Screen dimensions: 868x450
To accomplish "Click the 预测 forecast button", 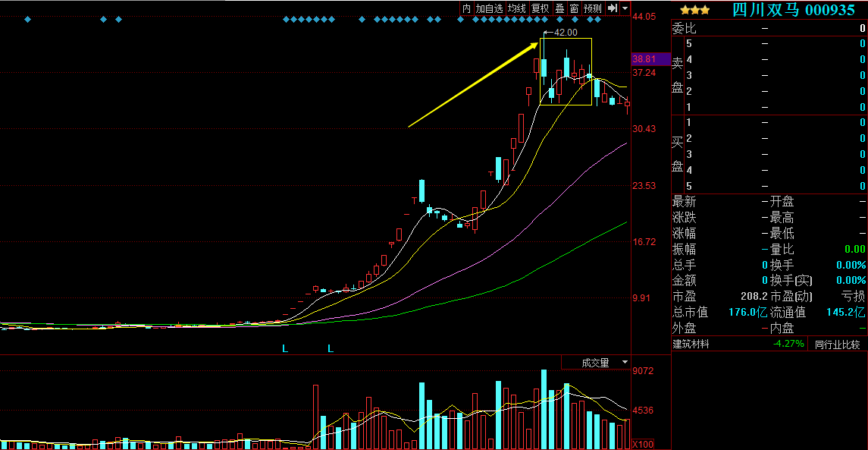I will click(x=592, y=8).
